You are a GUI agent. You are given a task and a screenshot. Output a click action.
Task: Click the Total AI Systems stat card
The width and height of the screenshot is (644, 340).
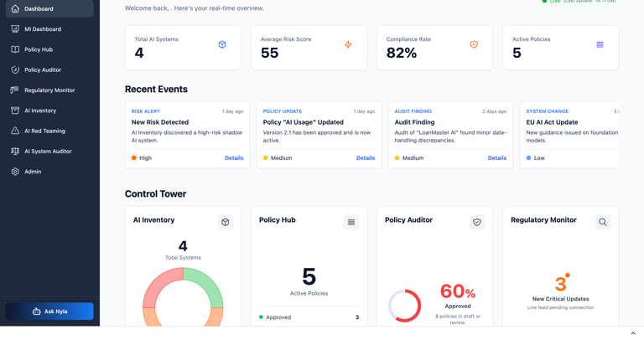[x=183, y=48]
